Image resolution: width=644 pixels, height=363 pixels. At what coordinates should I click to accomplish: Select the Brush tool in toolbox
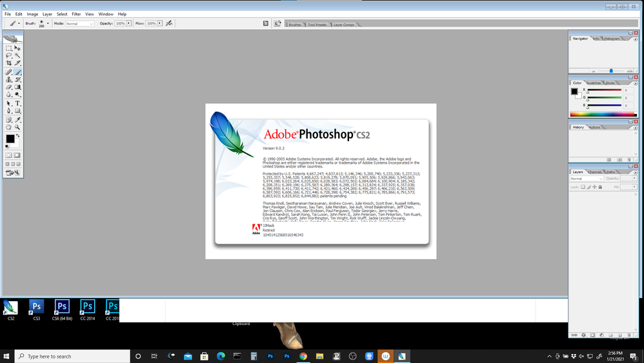17,72
